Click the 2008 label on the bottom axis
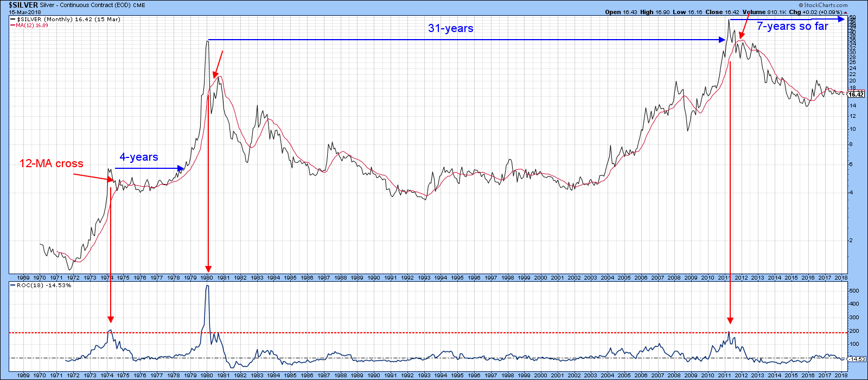This screenshot has height=380, width=868. click(x=674, y=375)
